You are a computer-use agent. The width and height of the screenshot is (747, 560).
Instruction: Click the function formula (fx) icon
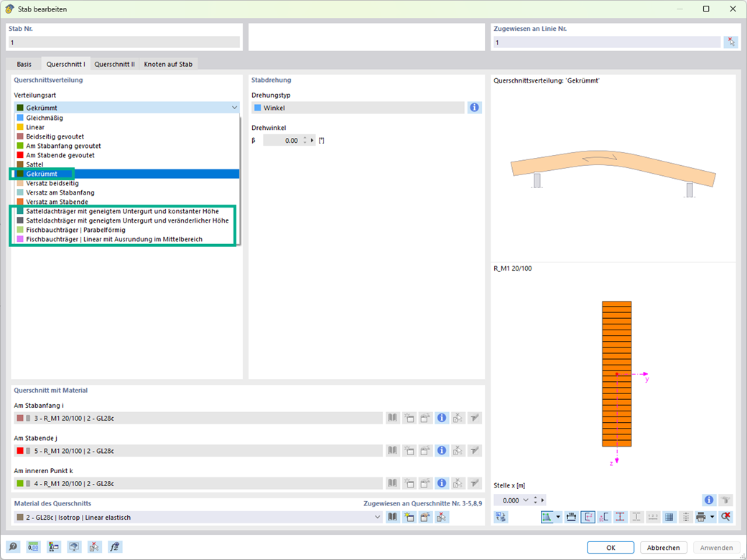pyautogui.click(x=115, y=547)
